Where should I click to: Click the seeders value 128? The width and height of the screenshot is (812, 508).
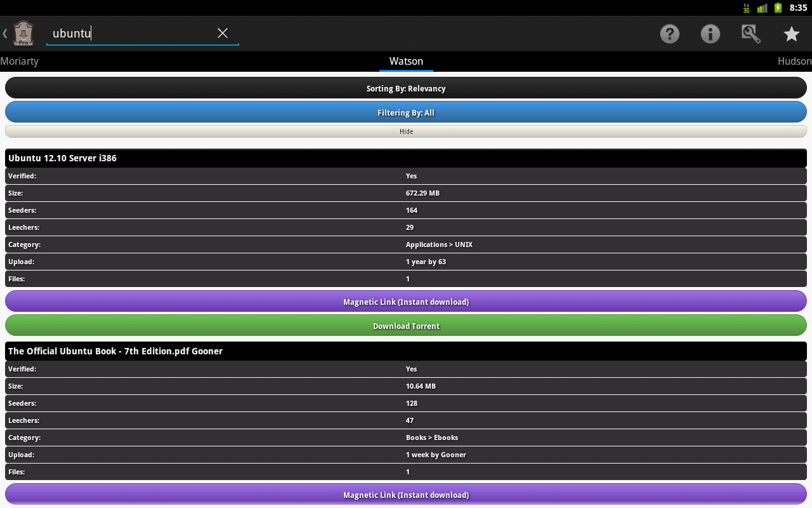[412, 403]
